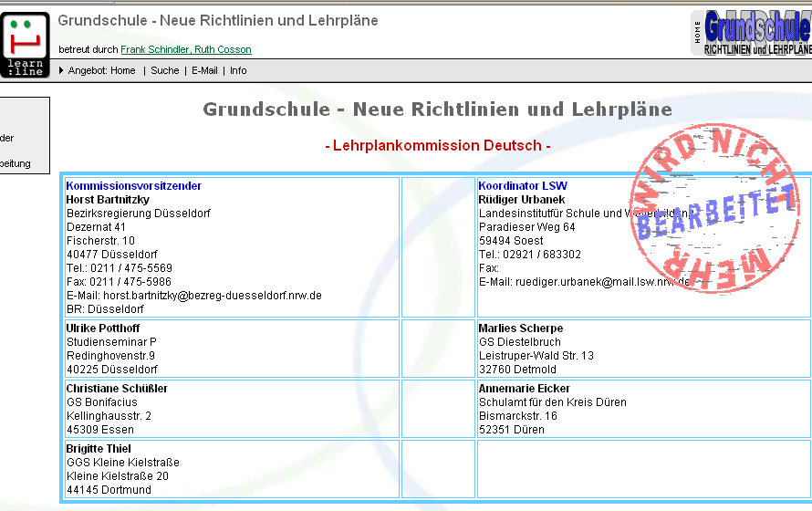The height and width of the screenshot is (511, 812).
Task: Open the Info navigation item
Action: point(238,70)
